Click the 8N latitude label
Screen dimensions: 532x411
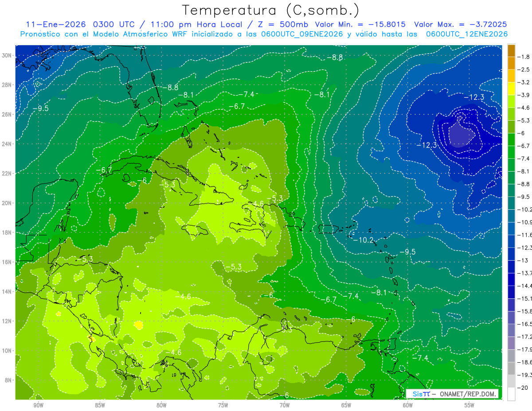click(x=8, y=380)
